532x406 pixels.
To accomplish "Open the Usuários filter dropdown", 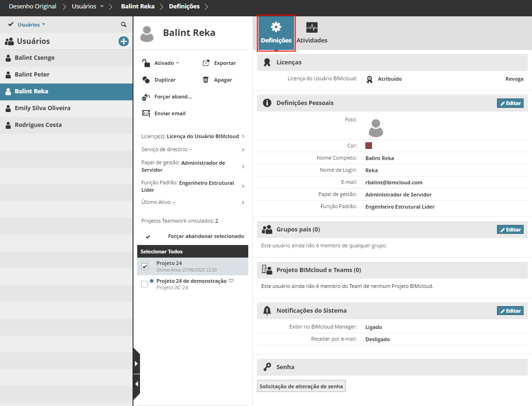I will (x=31, y=24).
